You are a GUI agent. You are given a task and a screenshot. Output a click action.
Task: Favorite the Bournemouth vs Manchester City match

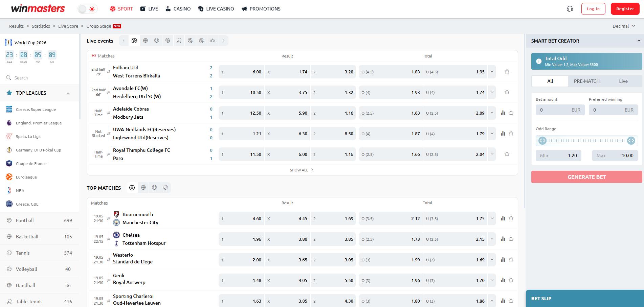(511, 218)
